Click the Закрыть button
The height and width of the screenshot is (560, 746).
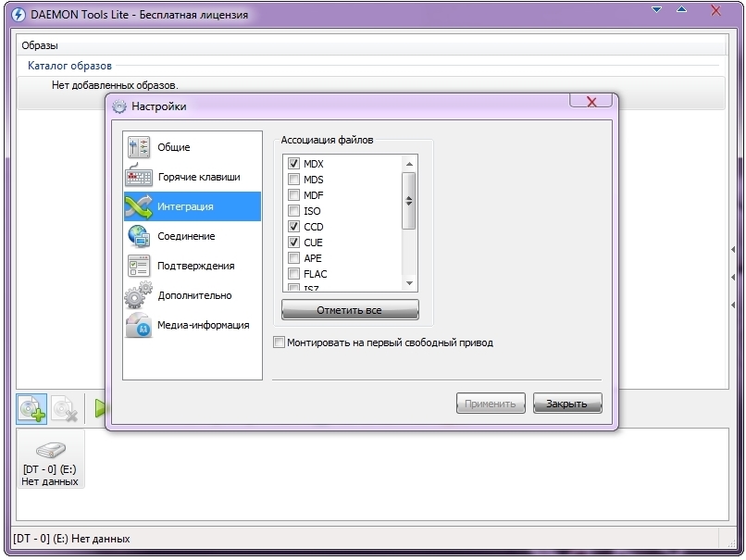(x=567, y=404)
